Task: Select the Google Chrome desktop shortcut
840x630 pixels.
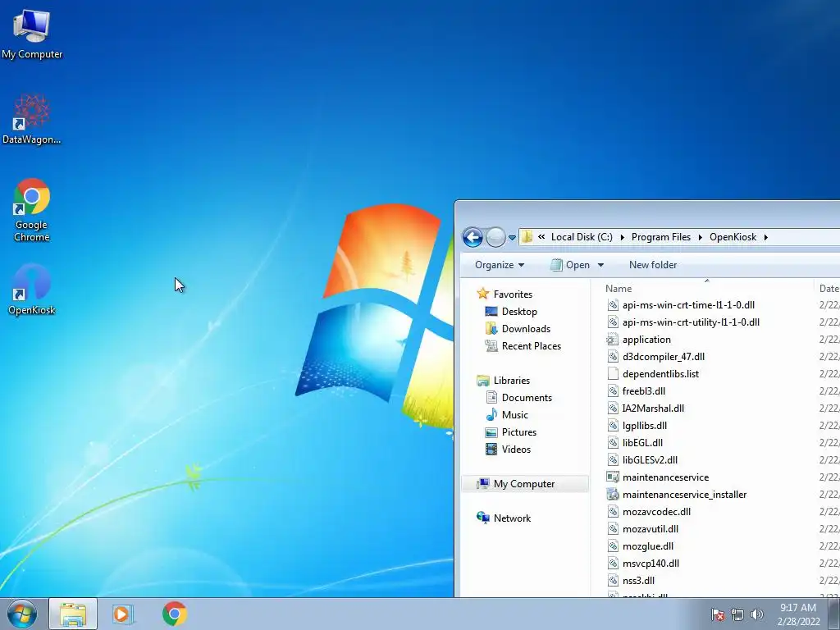Action: tap(32, 209)
